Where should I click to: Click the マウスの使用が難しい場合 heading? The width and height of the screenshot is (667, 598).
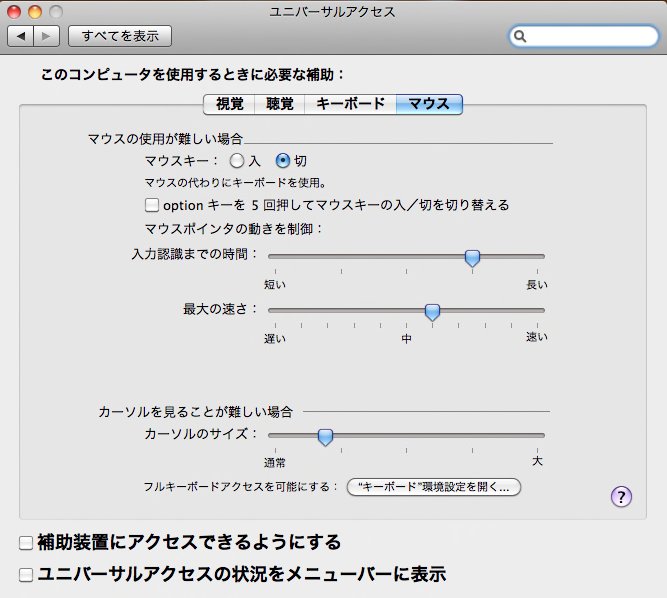coord(165,139)
